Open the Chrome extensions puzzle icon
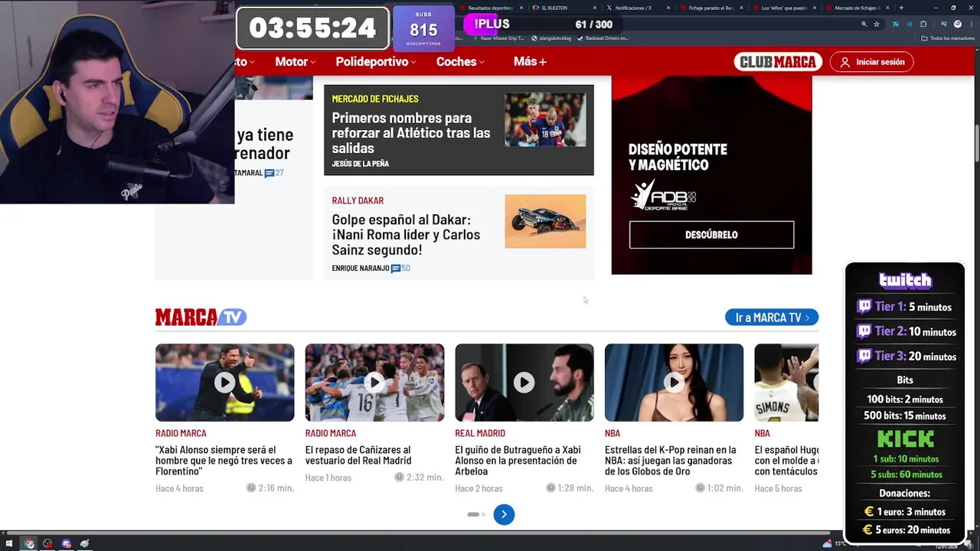Screen dimensions: 980x551 click(923, 24)
